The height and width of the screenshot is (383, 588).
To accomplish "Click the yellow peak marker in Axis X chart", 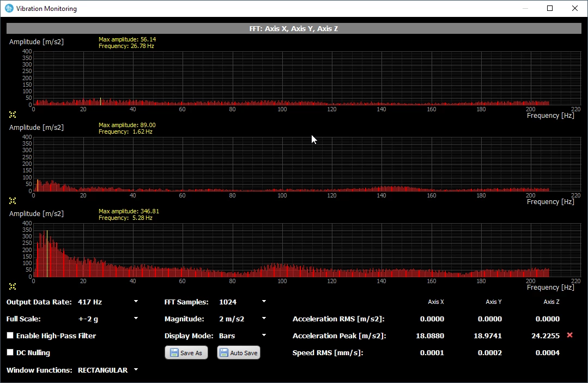I will click(x=100, y=101).
